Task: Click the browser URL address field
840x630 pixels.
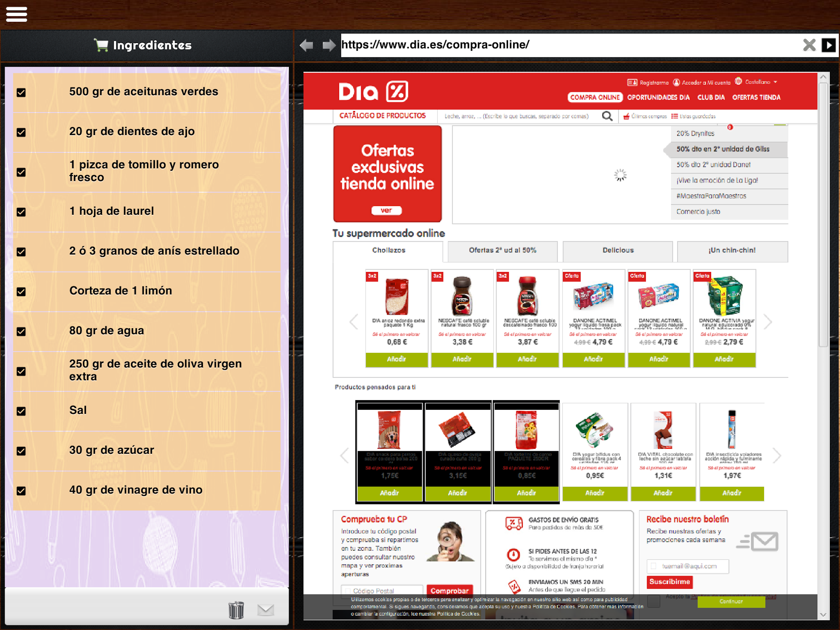Action: (x=570, y=45)
